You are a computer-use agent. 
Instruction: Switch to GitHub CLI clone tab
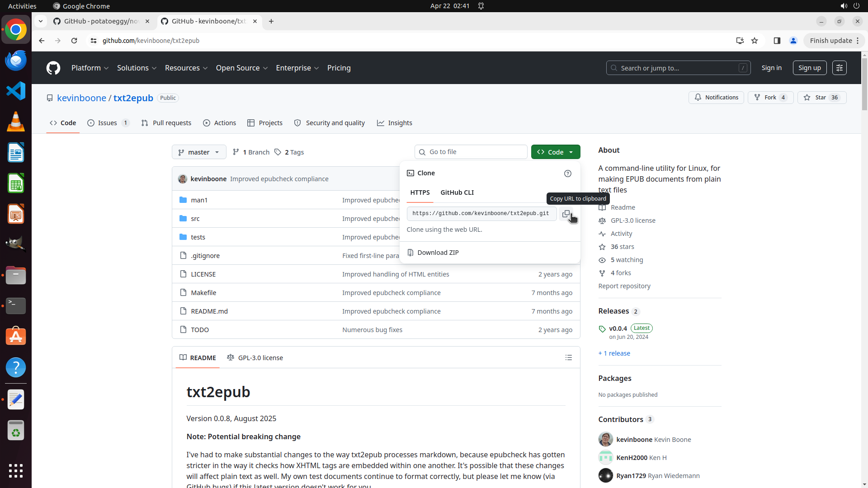point(457,192)
